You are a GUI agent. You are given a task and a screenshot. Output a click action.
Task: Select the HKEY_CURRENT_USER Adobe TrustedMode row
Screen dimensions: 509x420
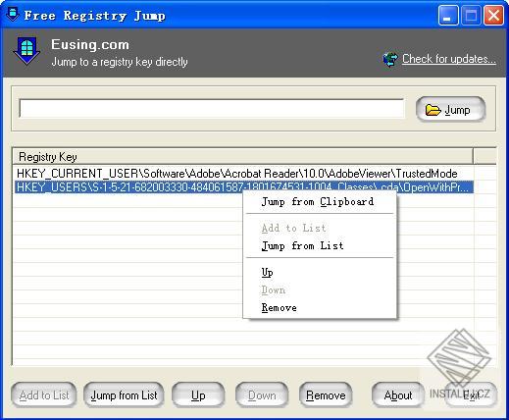[244, 173]
